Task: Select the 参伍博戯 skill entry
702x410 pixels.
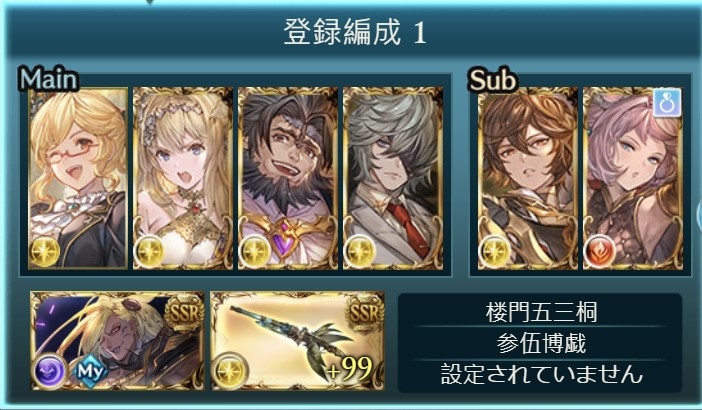Action: pos(541,343)
